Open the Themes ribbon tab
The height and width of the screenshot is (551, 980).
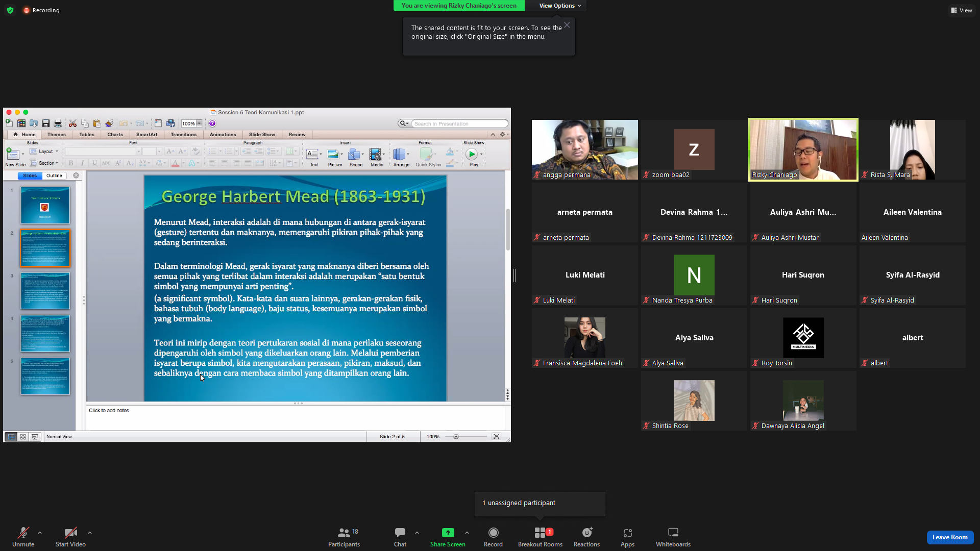click(57, 135)
